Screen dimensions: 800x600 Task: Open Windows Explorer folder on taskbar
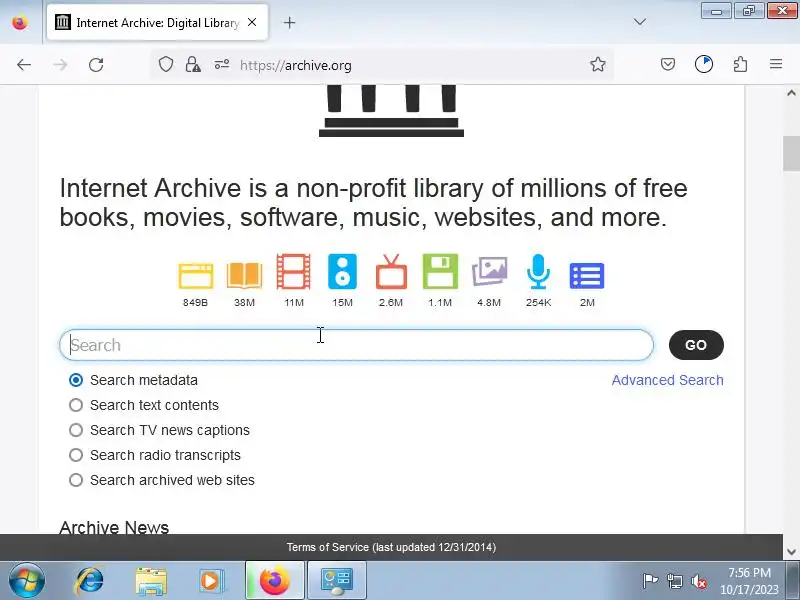click(151, 581)
